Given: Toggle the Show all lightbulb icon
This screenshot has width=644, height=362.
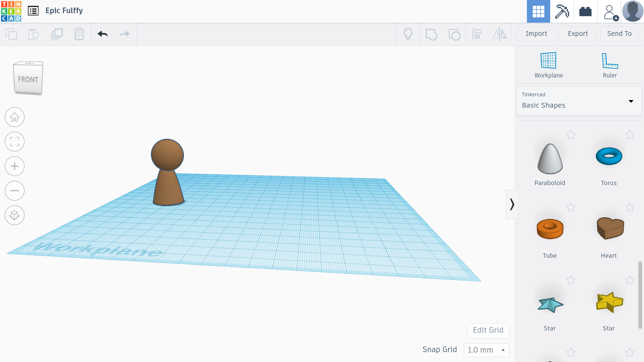Looking at the screenshot, I should point(408,34).
